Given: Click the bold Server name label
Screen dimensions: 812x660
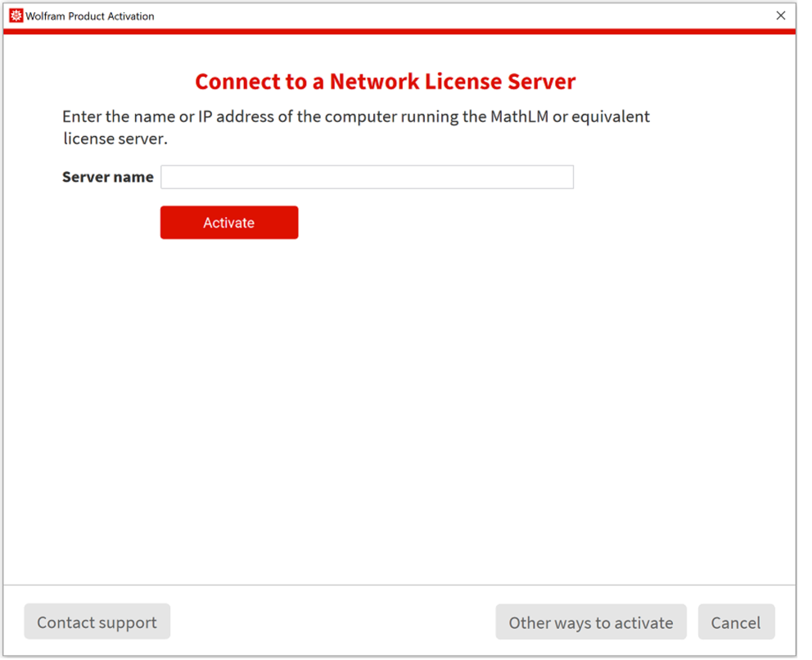Looking at the screenshot, I should [x=107, y=177].
